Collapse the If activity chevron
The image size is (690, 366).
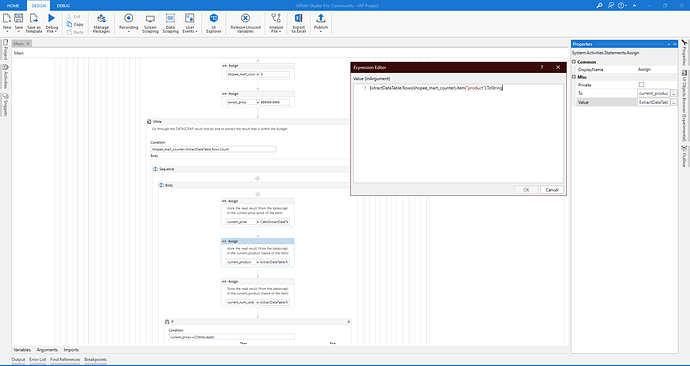click(349, 322)
